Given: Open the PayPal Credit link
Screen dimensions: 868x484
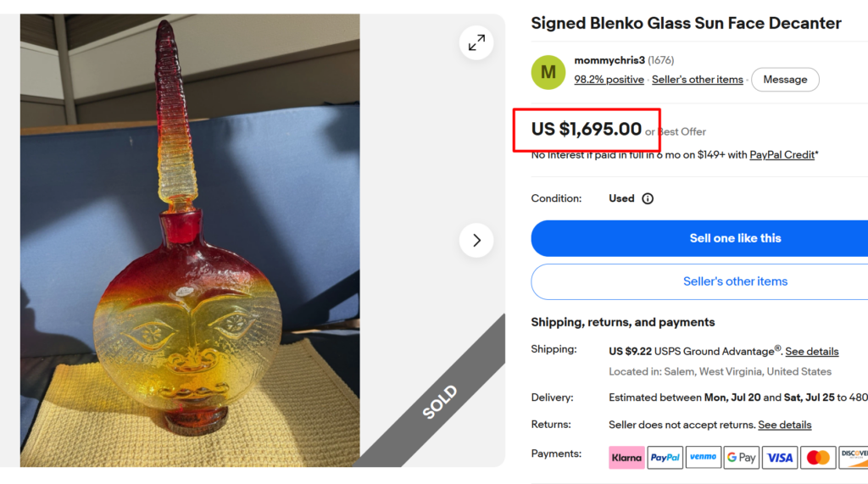Looking at the screenshot, I should point(782,155).
